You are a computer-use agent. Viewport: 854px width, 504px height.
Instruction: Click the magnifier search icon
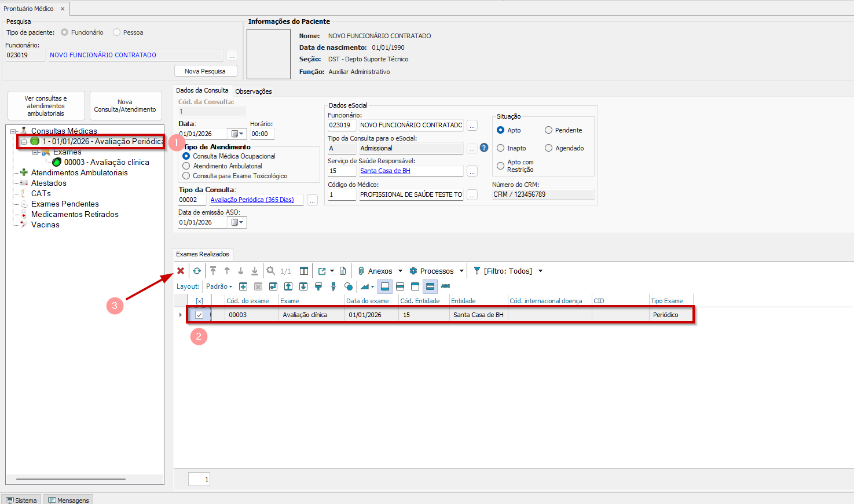click(270, 271)
